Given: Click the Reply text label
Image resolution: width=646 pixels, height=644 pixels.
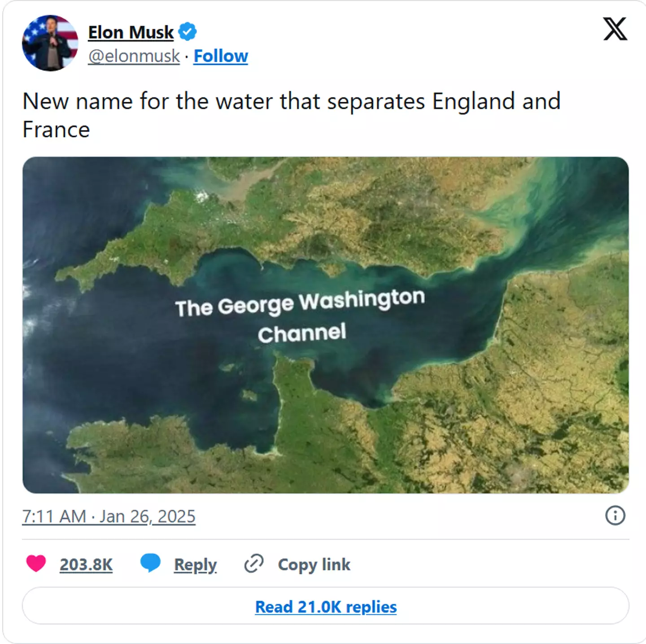Looking at the screenshot, I should click(x=195, y=565).
